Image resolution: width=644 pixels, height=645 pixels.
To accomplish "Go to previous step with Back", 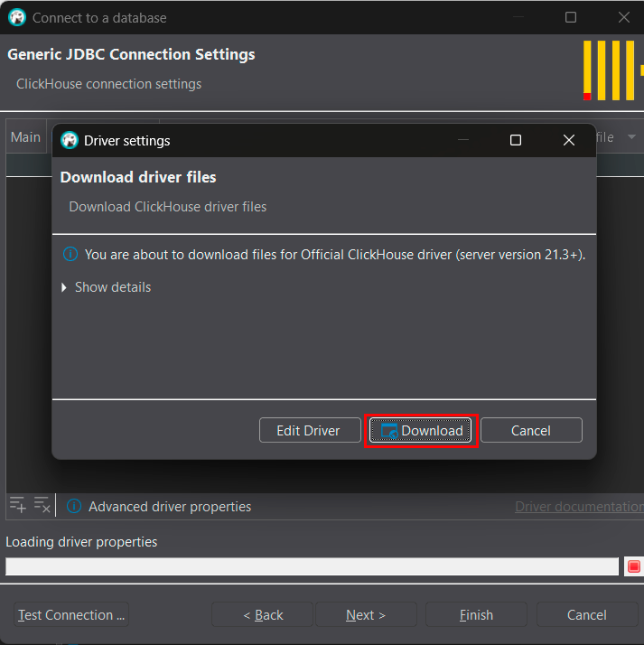I will tap(262, 615).
